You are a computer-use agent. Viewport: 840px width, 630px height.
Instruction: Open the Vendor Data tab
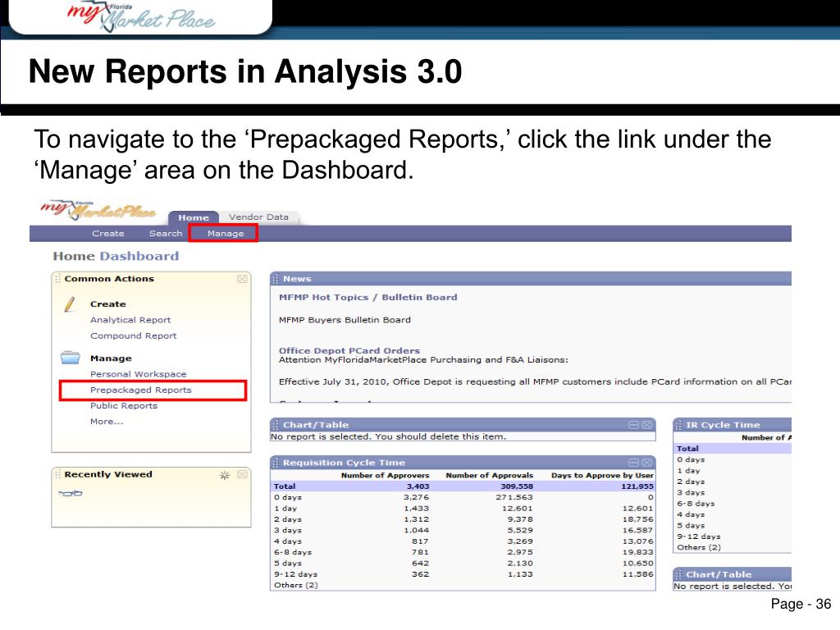click(x=258, y=217)
